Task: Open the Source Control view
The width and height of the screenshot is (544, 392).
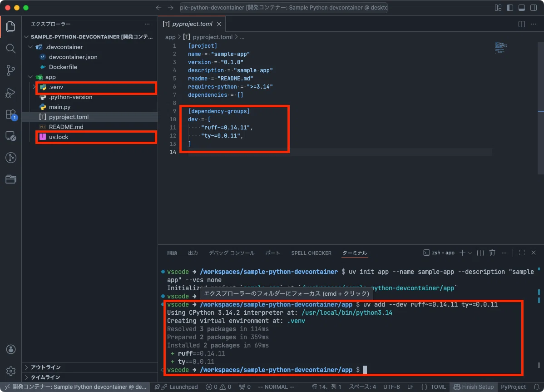Action: point(11,70)
